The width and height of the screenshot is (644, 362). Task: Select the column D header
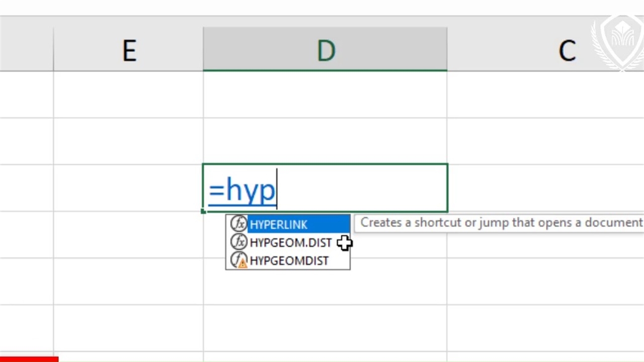click(x=325, y=51)
